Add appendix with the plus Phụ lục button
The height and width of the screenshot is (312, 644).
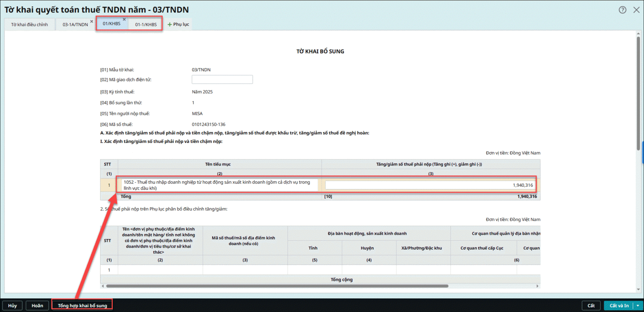coord(178,25)
